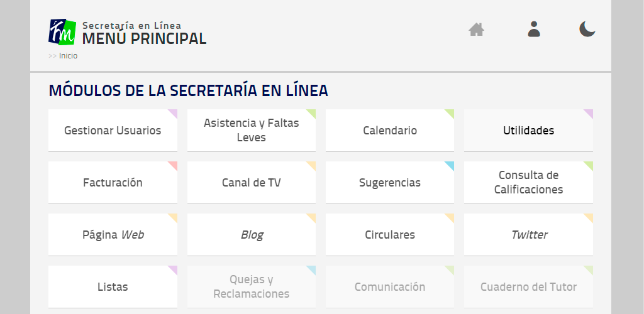This screenshot has width=644, height=314.
Task: Open the Facturación module
Action: pyautogui.click(x=113, y=183)
